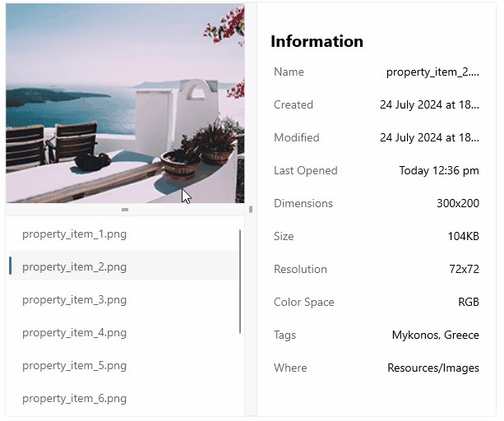The image size is (504, 421).
Task: Click the file list vertical scrollbar
Action: 240,281
